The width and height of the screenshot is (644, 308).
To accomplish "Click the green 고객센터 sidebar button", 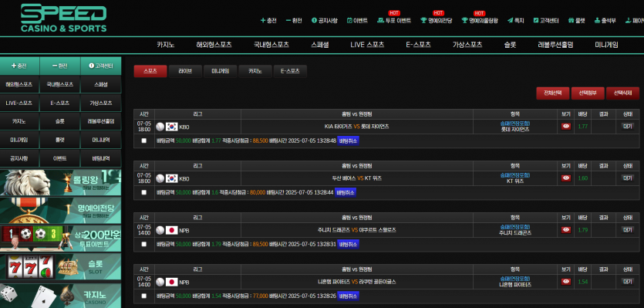I will coord(101,66).
